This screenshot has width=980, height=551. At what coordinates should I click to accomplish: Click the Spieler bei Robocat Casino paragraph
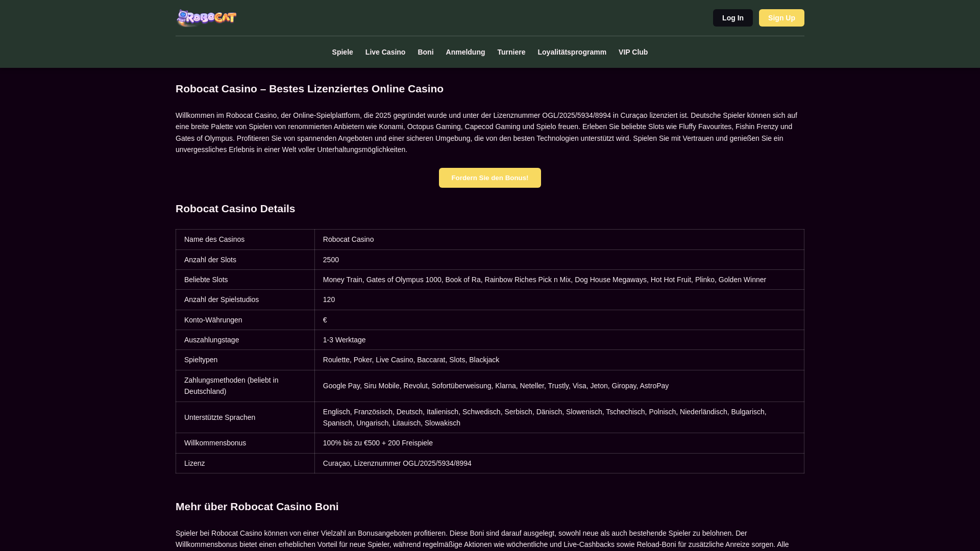tap(490, 539)
